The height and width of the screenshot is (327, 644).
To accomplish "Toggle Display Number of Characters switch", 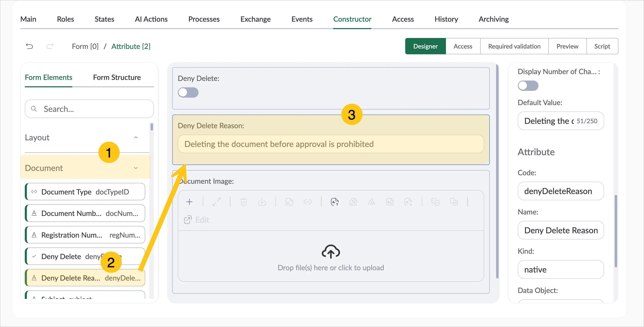I will click(x=528, y=85).
